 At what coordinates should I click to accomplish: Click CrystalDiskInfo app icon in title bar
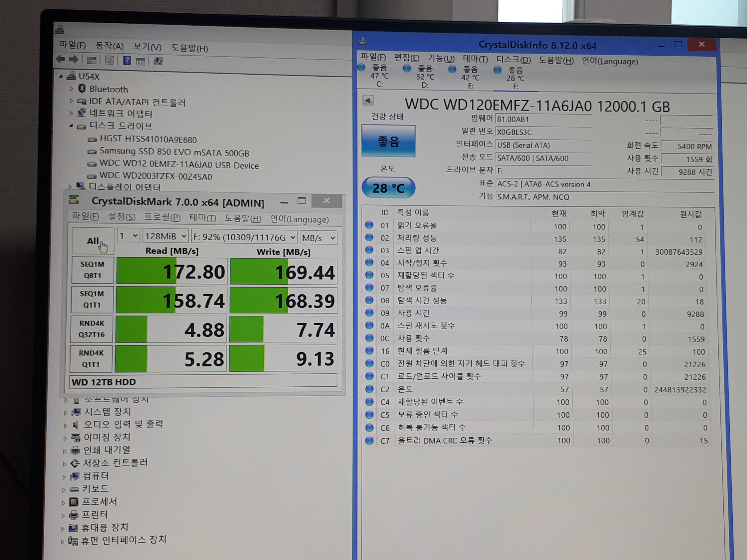tap(363, 41)
